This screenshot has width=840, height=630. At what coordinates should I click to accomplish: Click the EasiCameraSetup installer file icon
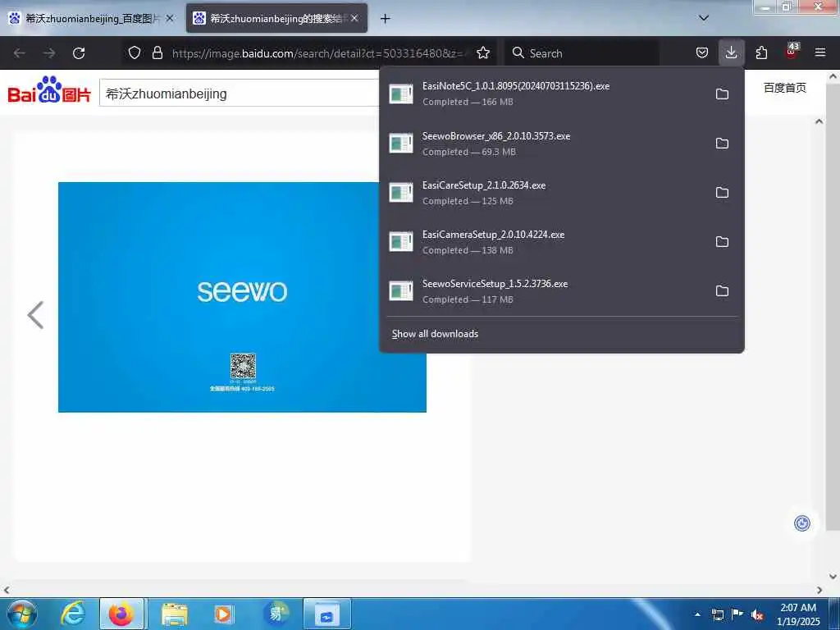click(401, 242)
